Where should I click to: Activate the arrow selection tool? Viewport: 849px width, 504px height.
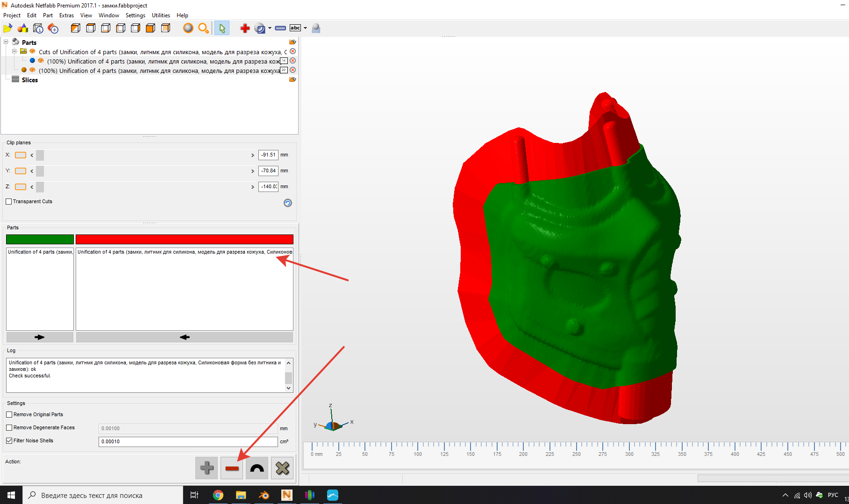(222, 28)
